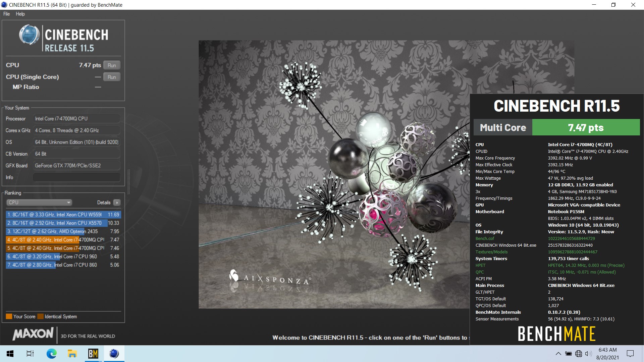This screenshot has height=362, width=644.
Task: Click the Identical System legend swatch
Action: point(41,316)
